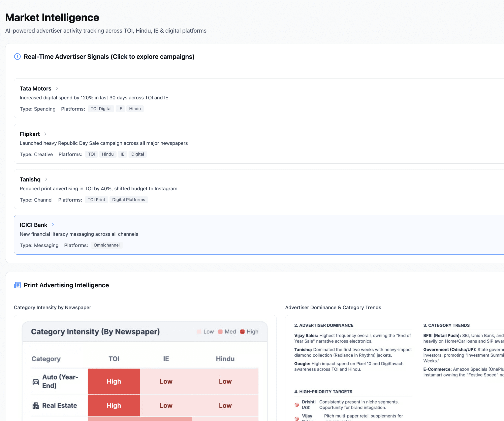
Task: Click the target icon beside Drishti IAS
Action: pos(297,405)
